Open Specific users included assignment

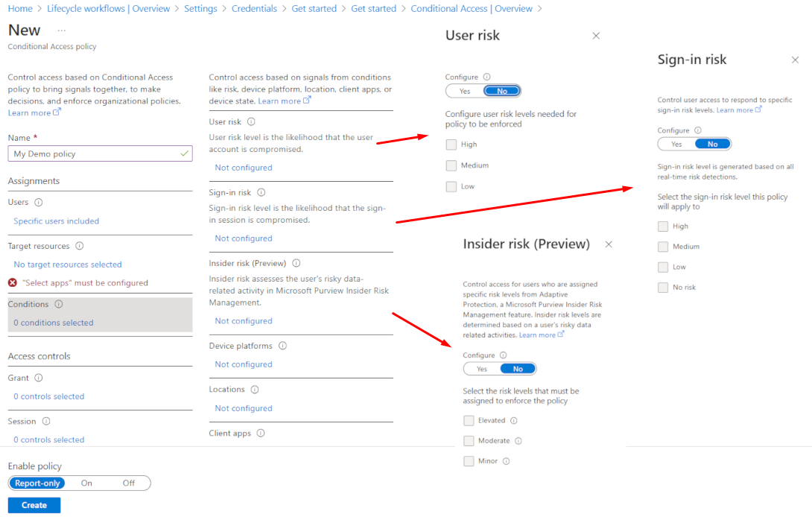pos(57,221)
